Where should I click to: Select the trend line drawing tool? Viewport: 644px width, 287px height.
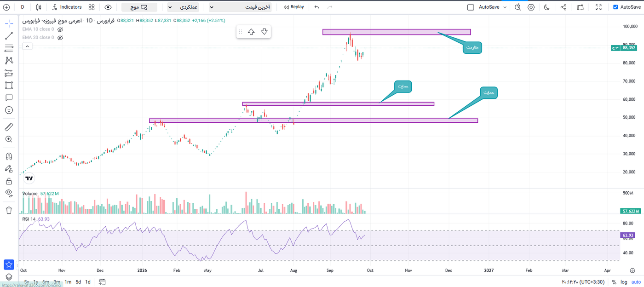pyautogui.click(x=9, y=36)
